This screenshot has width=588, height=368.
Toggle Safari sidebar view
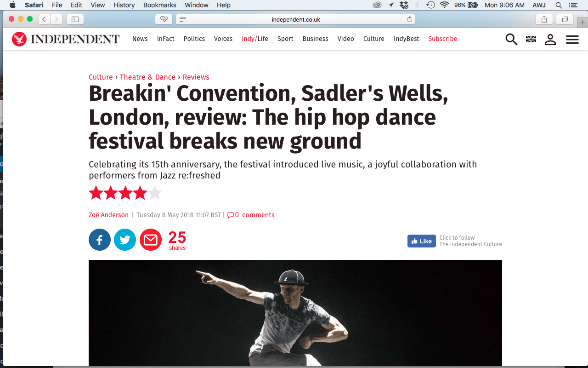75,19
